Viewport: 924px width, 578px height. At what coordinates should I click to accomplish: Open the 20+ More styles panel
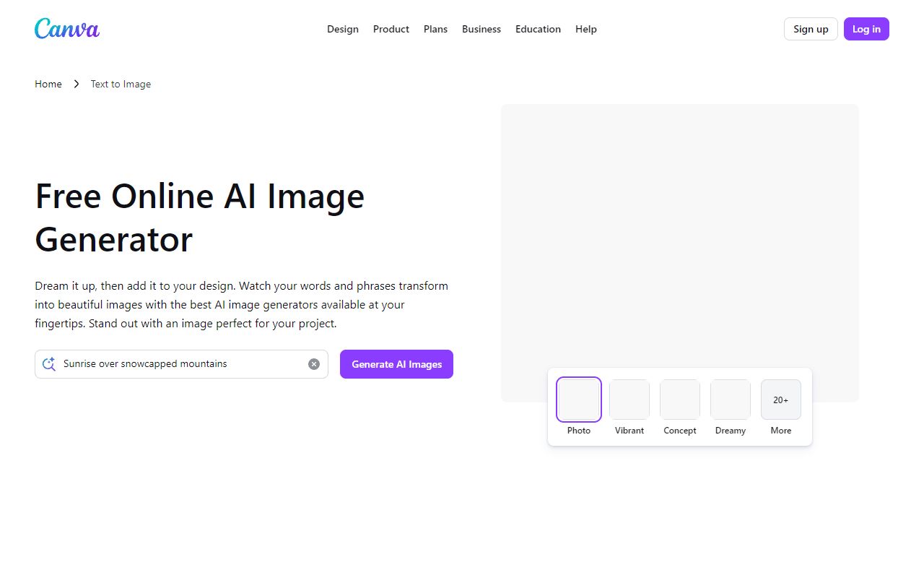(780, 400)
